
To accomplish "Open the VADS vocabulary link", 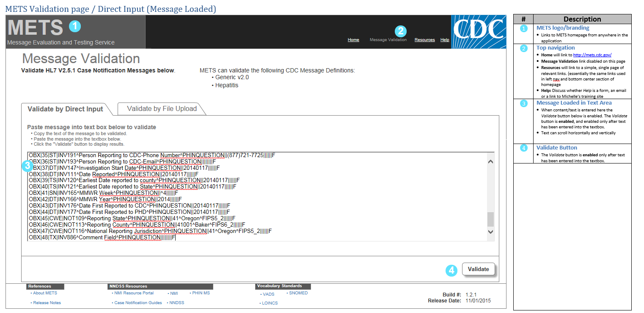I will point(268,294).
